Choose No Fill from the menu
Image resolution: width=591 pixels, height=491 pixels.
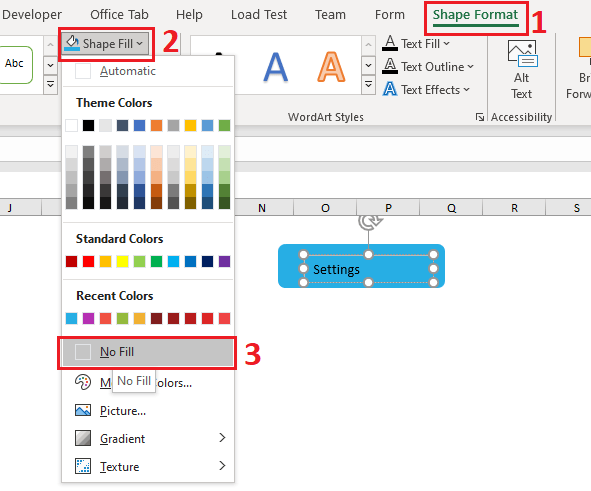148,352
